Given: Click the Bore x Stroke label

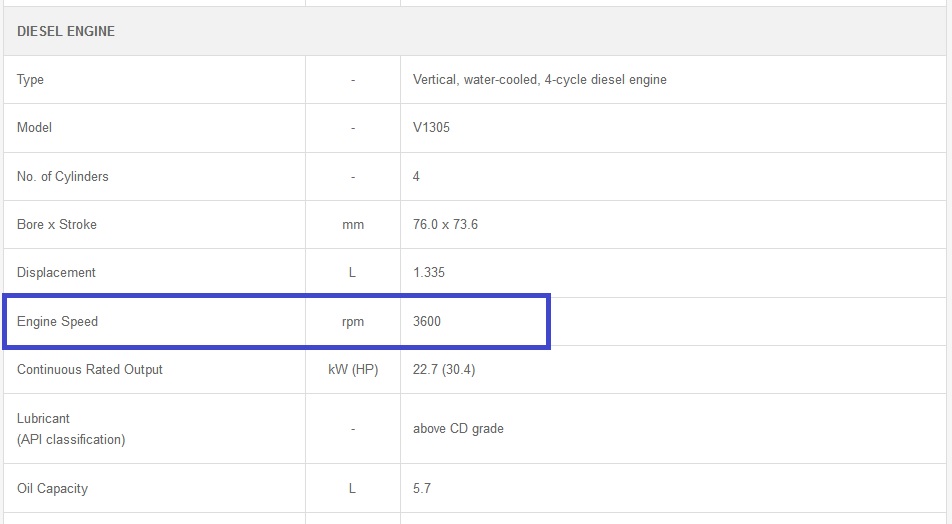Looking at the screenshot, I should 57,224.
